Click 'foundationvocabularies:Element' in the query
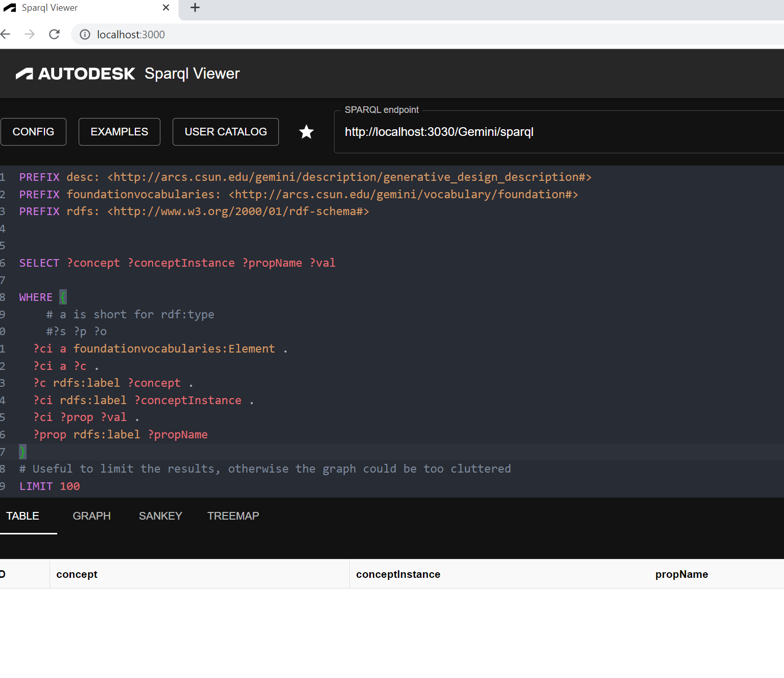This screenshot has height=678, width=784. tap(174, 349)
